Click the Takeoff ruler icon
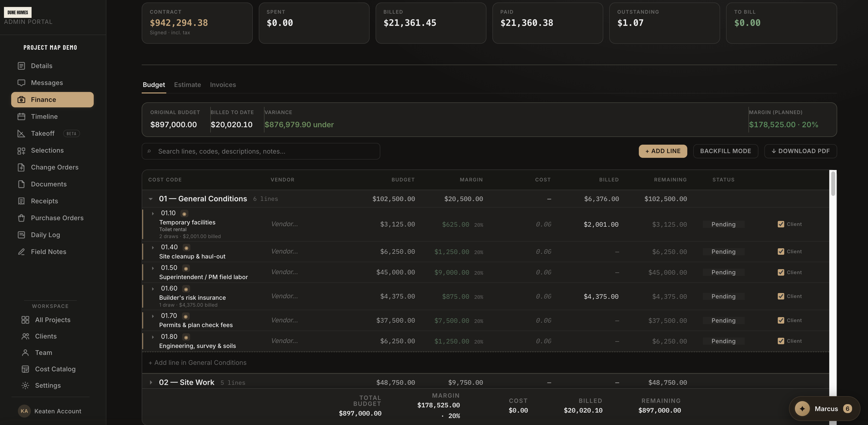868x425 pixels. pyautogui.click(x=21, y=133)
